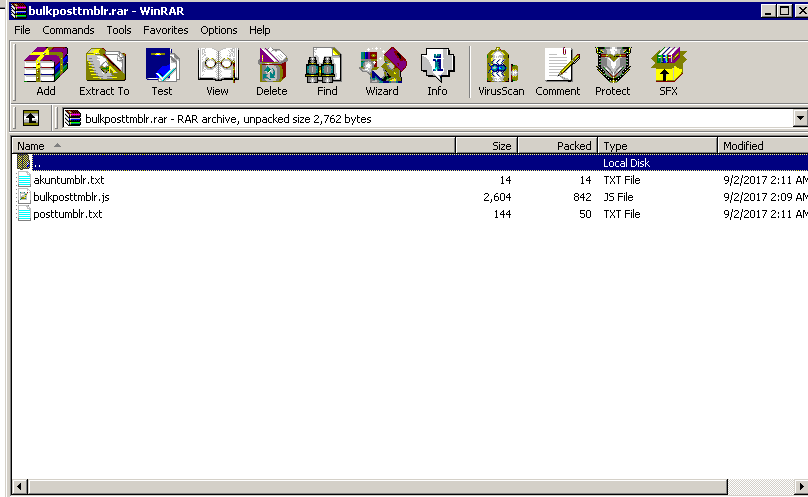Sort list by Packed column header
Viewport: 808px width, 497px height.
[558, 146]
